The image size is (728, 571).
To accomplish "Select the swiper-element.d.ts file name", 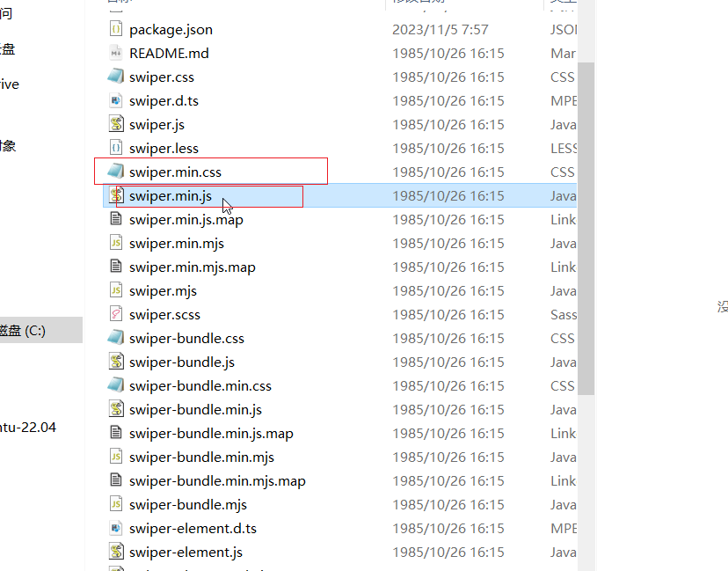I will pyautogui.click(x=193, y=528).
